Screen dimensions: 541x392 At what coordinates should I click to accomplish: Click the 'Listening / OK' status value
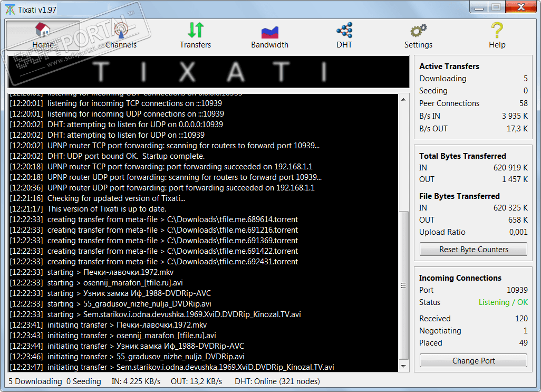pos(503,302)
